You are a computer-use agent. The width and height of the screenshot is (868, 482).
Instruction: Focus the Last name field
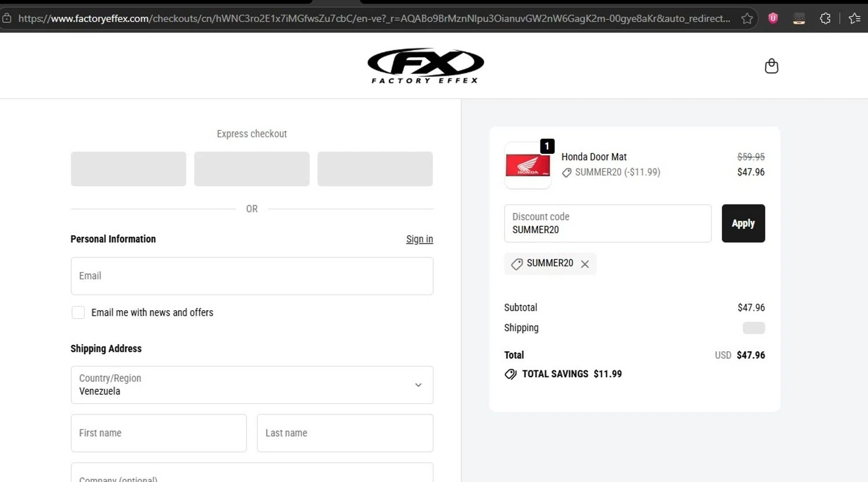[345, 433]
